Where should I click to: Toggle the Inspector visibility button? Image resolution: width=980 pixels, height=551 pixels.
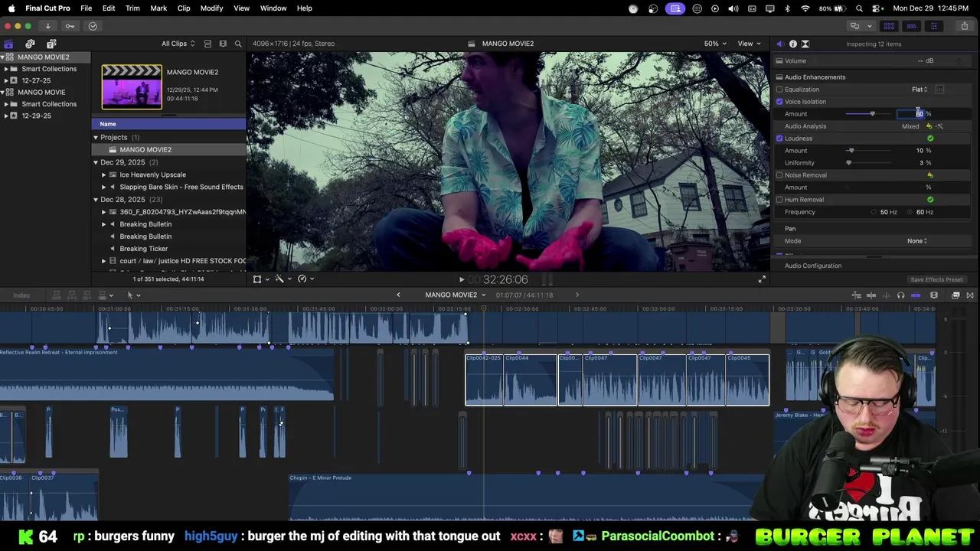click(x=933, y=26)
